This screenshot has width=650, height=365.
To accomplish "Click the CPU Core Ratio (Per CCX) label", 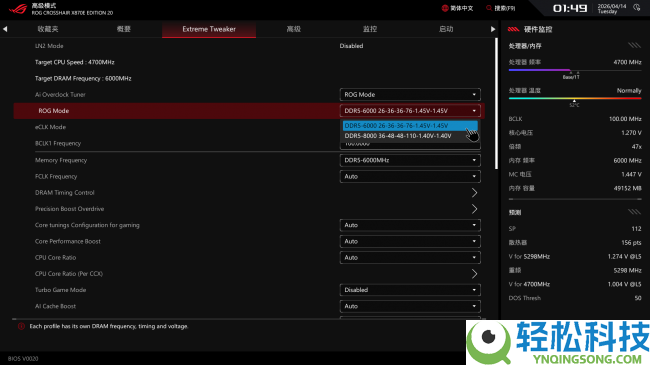I will [69, 274].
